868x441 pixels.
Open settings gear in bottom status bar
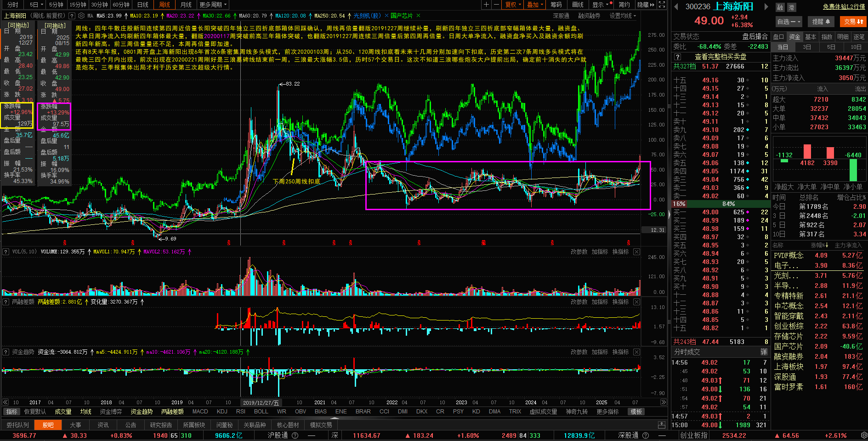863,435
